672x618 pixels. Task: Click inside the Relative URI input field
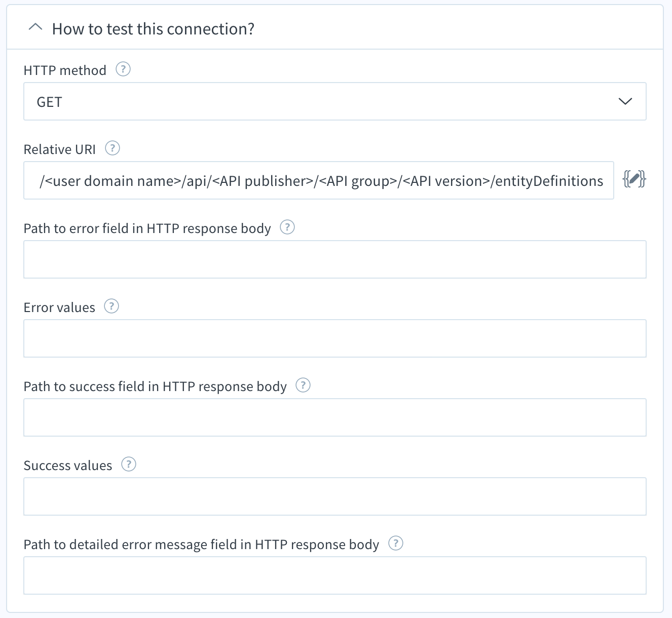pos(319,180)
